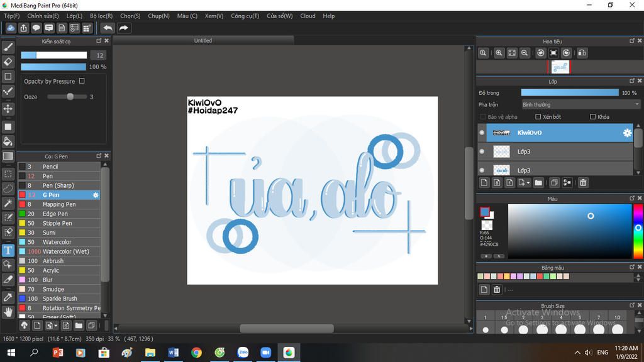644x362 pixels.
Task: Open the Tệp(F) menu
Action: 11,16
